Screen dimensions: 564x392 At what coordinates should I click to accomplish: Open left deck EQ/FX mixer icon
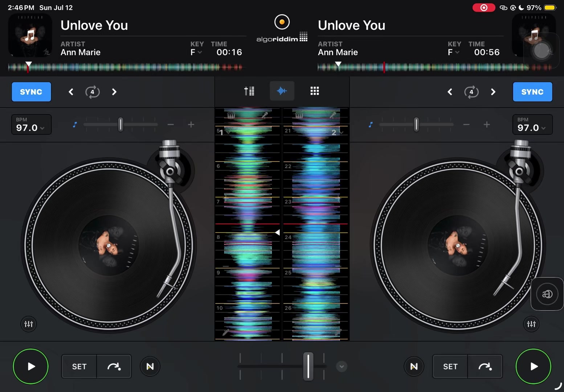[x=29, y=324]
